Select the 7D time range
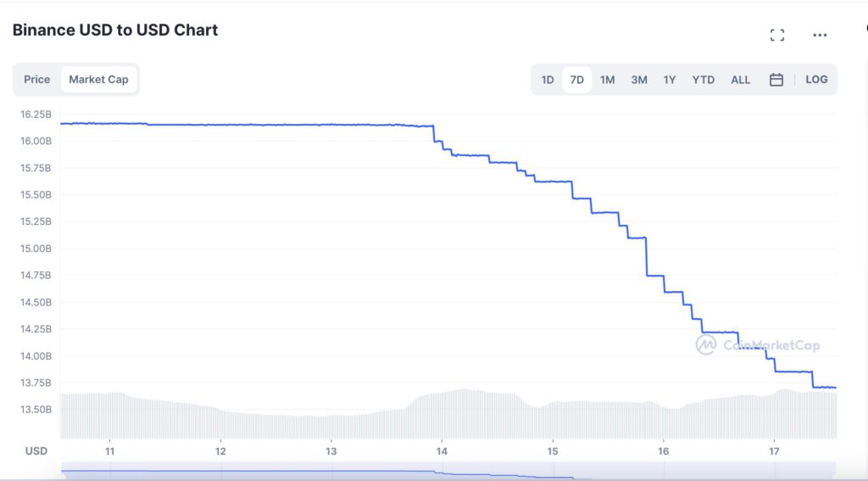 576,80
